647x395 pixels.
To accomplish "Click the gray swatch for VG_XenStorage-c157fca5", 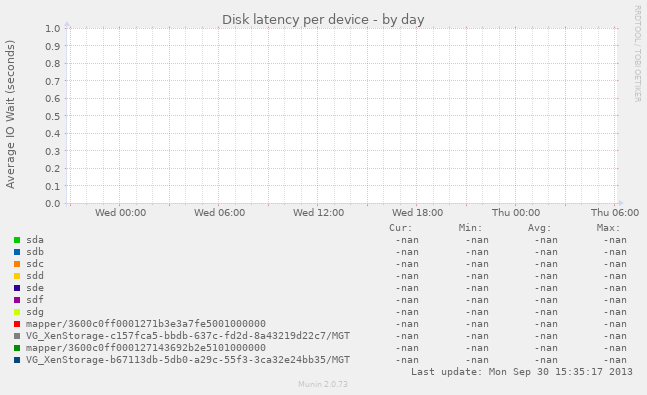I will (17, 336).
